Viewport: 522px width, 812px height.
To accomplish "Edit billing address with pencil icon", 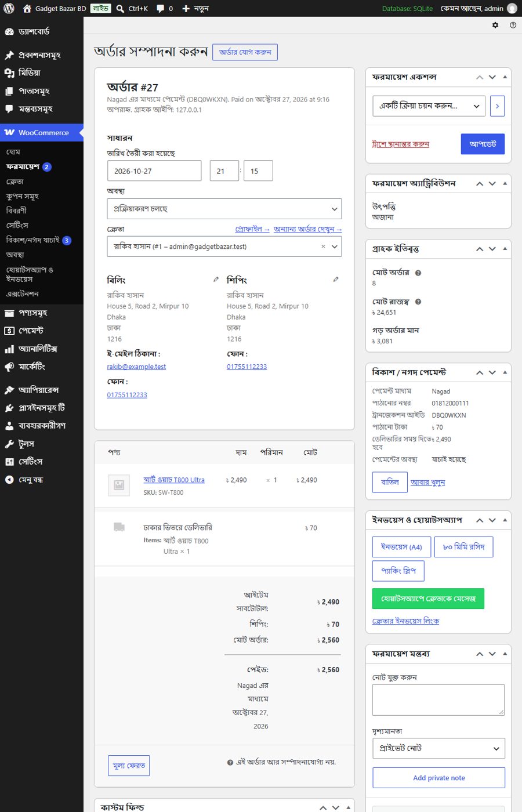I will click(x=216, y=280).
